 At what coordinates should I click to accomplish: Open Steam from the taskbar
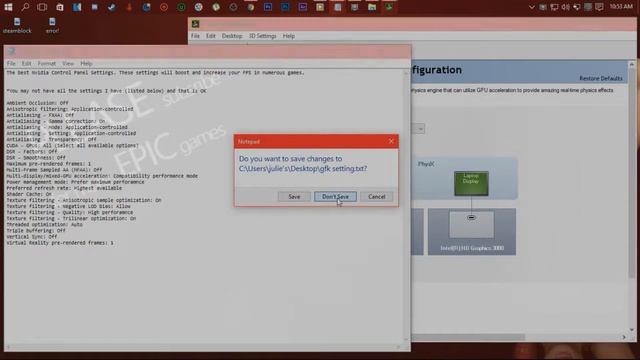click(x=112, y=7)
